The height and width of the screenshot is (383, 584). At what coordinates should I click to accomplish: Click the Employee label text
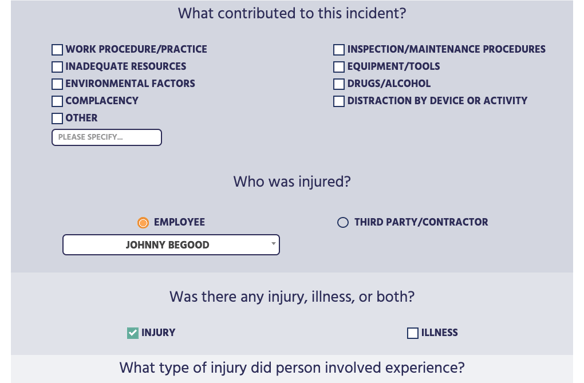tap(179, 222)
